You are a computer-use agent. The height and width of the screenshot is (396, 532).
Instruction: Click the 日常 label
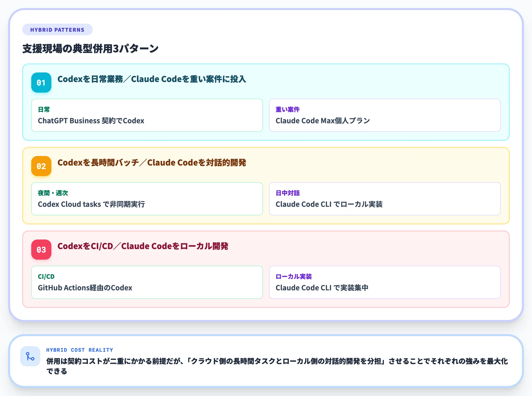tap(44, 109)
